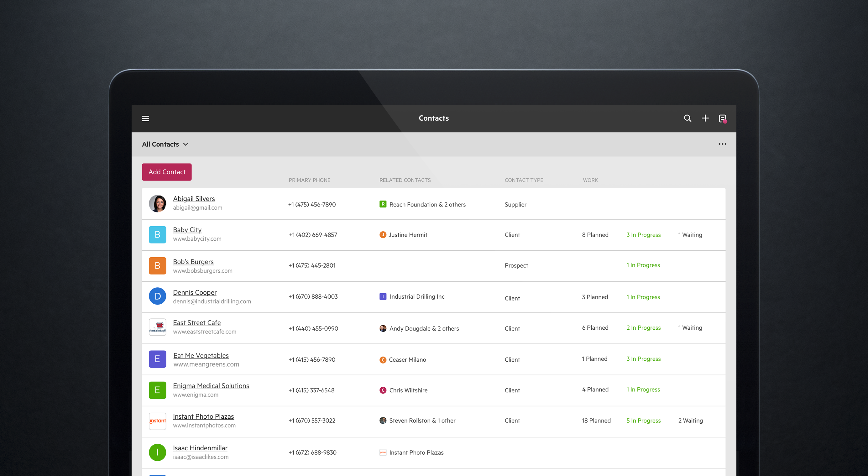The width and height of the screenshot is (868, 476).
Task: Open Dennis Cooper's contact details
Action: point(194,292)
